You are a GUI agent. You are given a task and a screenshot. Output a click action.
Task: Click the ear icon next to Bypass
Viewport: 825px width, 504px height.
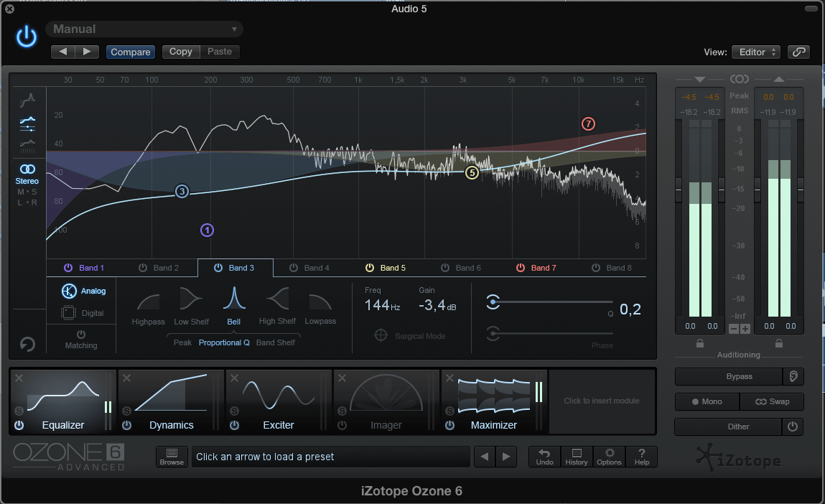[793, 376]
